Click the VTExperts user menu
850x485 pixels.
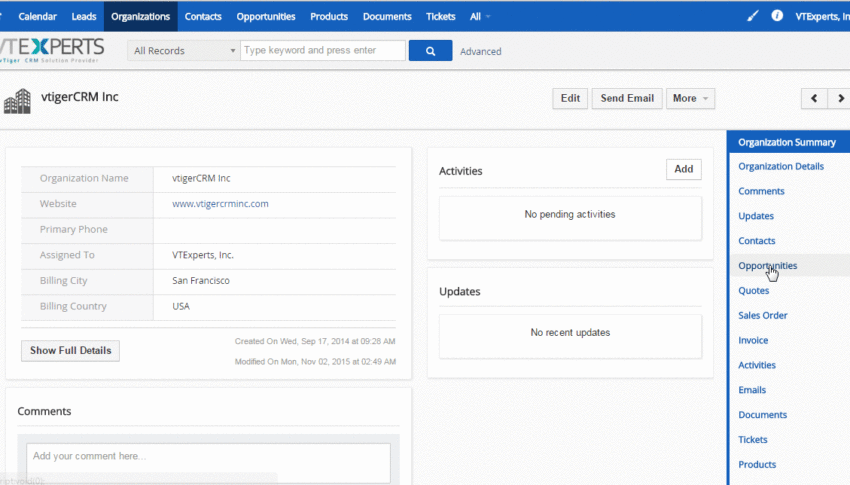tap(822, 17)
